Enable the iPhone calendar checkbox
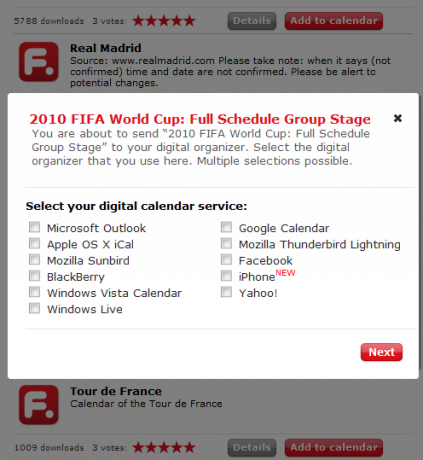 (x=226, y=276)
